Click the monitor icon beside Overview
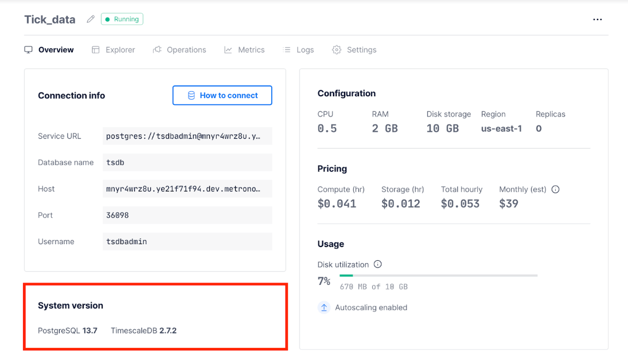This screenshot has height=364, width=628. click(x=28, y=49)
